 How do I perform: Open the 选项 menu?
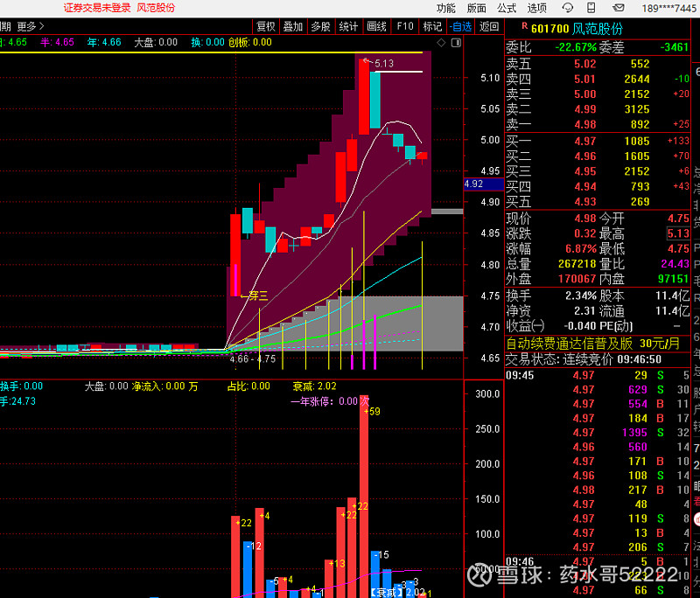[x=537, y=8]
